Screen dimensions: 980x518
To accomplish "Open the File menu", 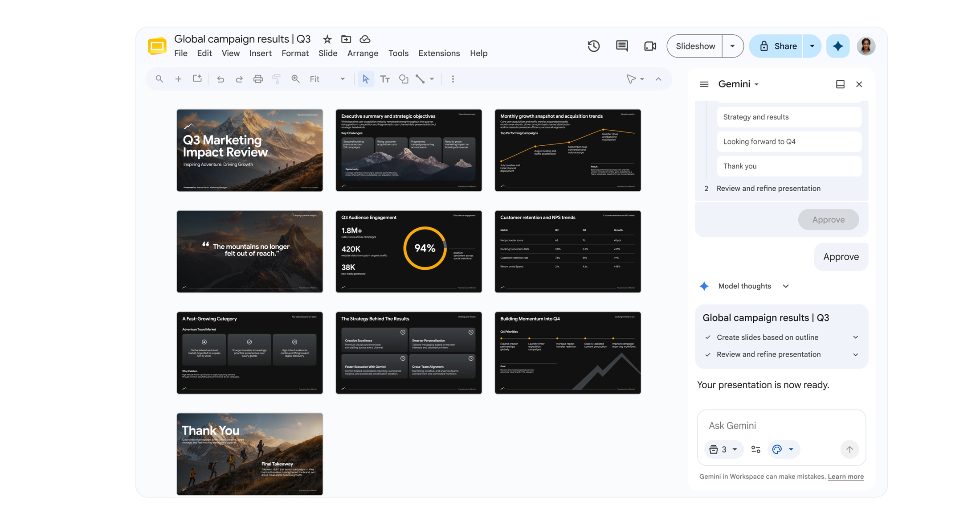I will [x=181, y=53].
